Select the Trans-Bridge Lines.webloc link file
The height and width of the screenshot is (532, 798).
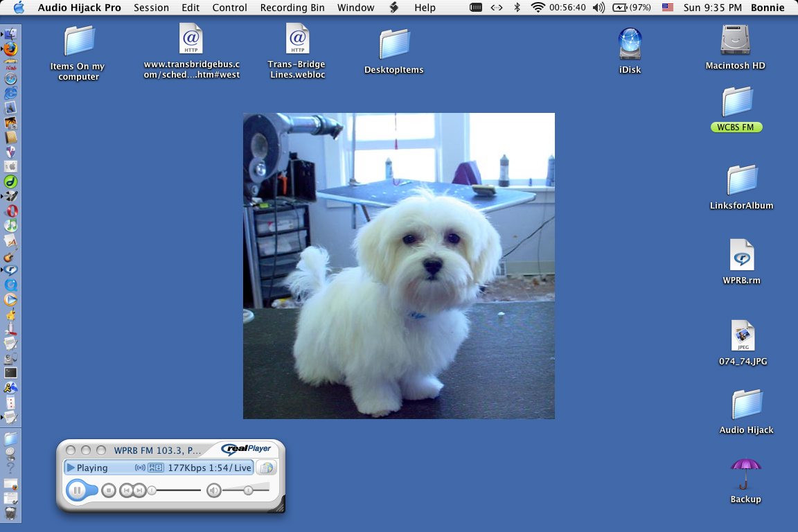coord(297,39)
